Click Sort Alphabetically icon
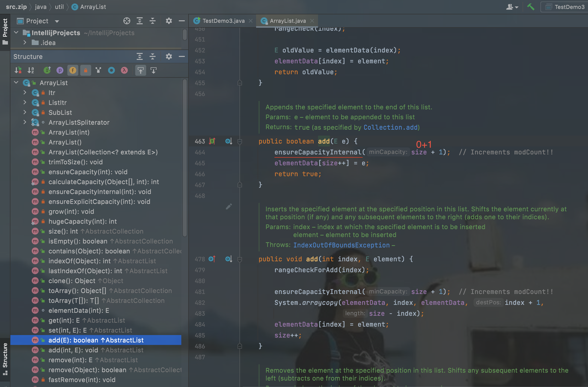 pyautogui.click(x=31, y=71)
